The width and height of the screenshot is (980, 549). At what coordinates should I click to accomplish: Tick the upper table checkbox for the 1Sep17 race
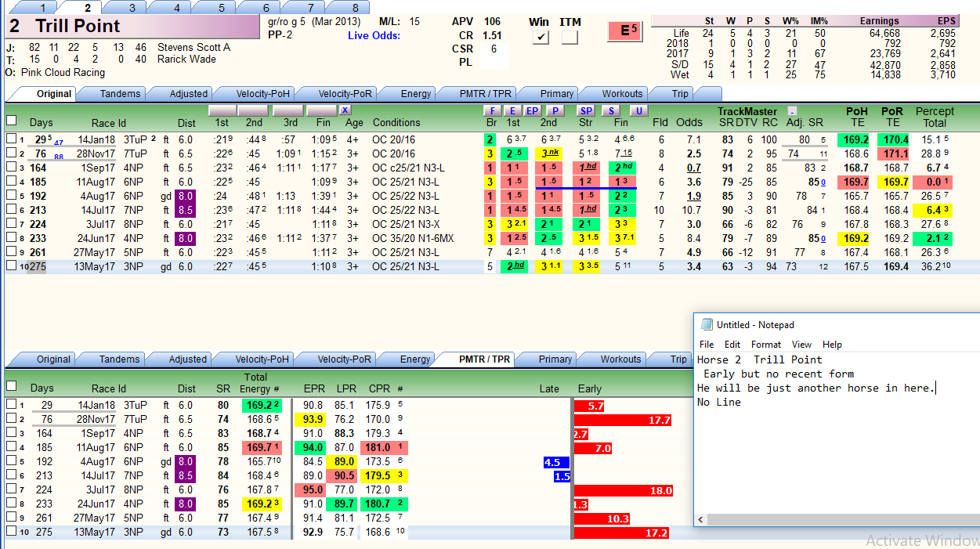11,168
